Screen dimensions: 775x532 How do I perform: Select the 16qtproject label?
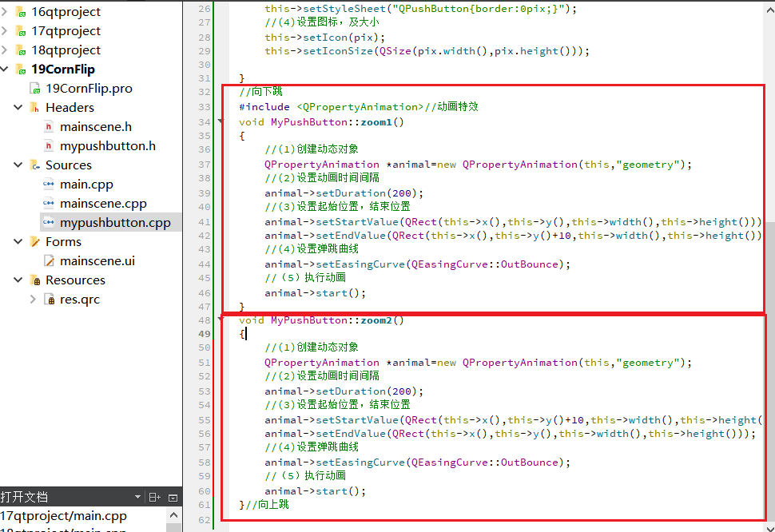(x=66, y=11)
